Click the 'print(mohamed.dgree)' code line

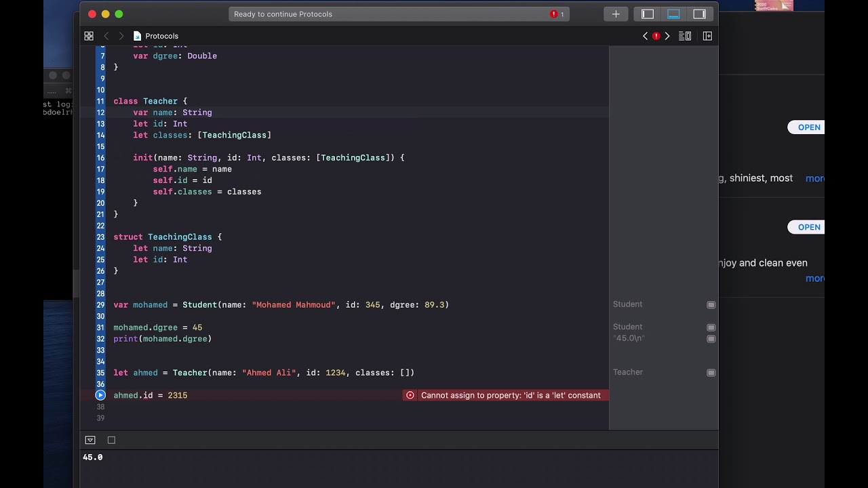[163, 339]
